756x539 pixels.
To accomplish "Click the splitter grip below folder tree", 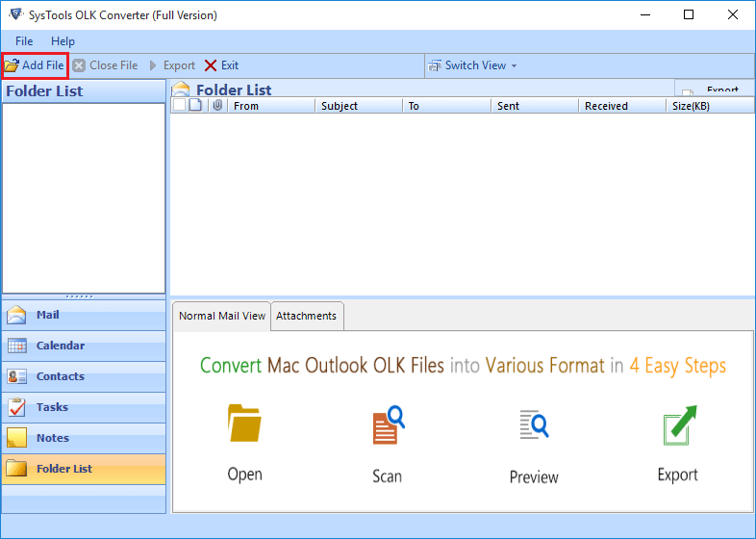I will click(80, 296).
